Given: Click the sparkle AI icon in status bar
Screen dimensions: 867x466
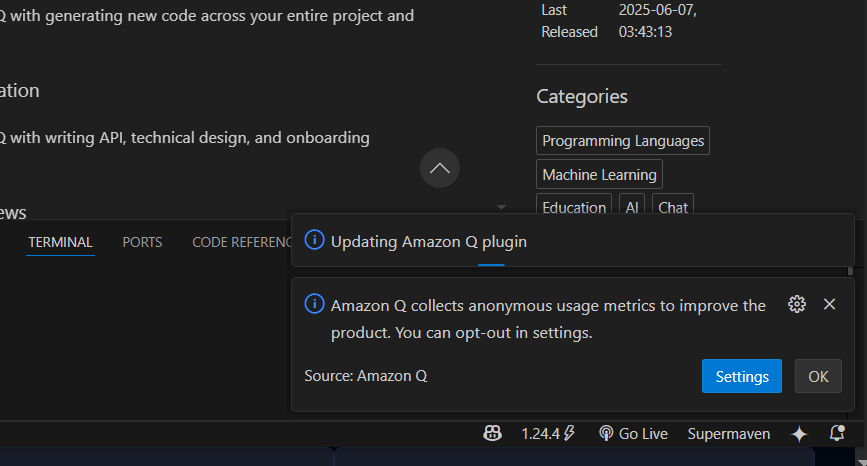Looking at the screenshot, I should [799, 433].
